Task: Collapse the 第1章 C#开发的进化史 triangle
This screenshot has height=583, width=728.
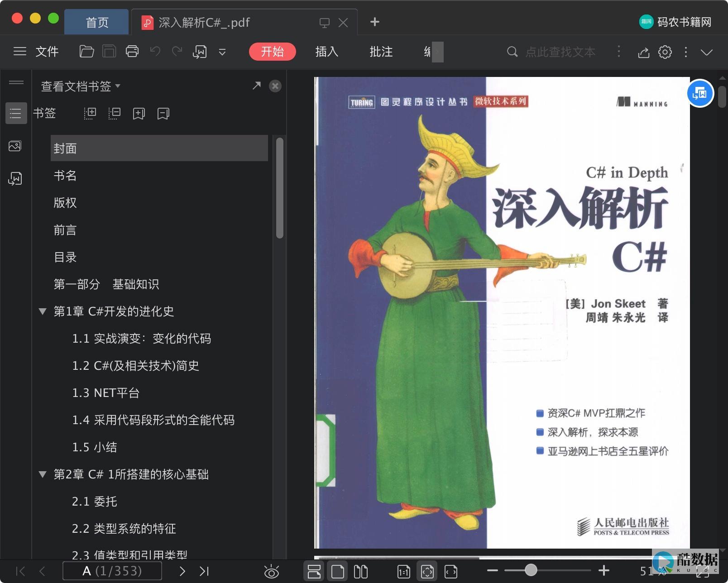Action: tap(43, 311)
